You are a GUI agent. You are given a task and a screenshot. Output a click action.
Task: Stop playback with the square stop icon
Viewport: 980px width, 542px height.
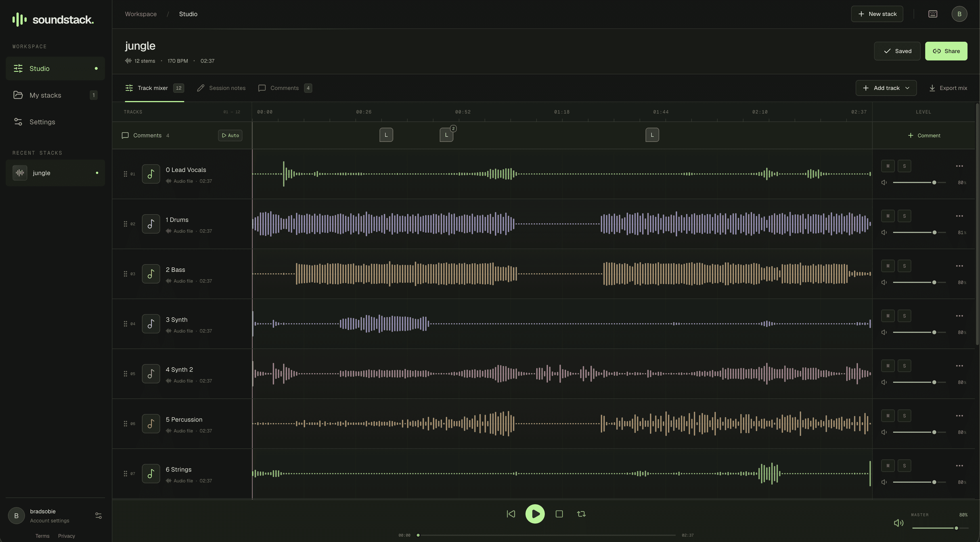coord(559,514)
